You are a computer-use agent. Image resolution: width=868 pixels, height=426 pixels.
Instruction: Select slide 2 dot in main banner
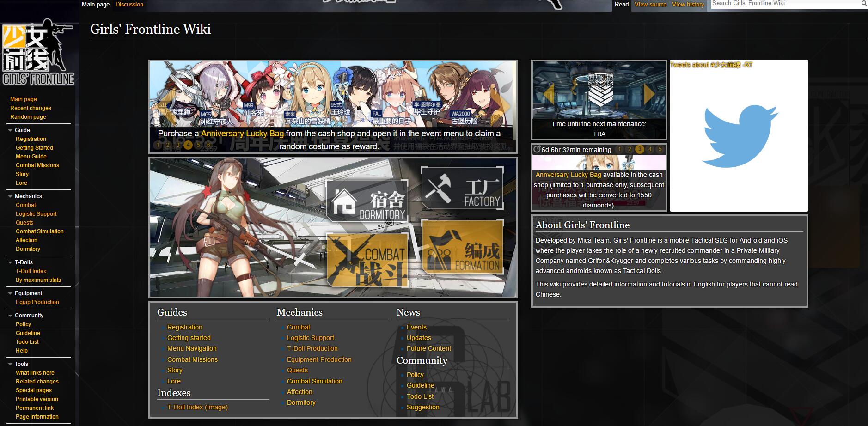pos(168,145)
